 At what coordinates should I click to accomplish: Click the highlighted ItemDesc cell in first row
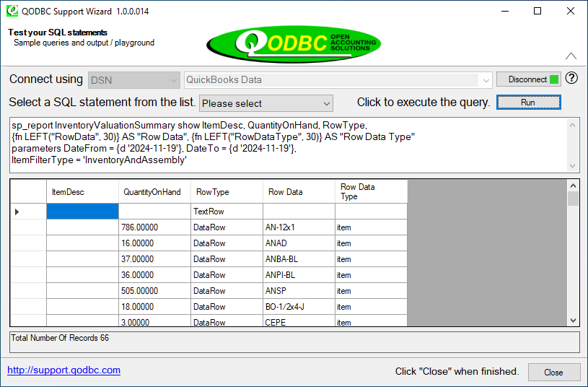pos(82,212)
